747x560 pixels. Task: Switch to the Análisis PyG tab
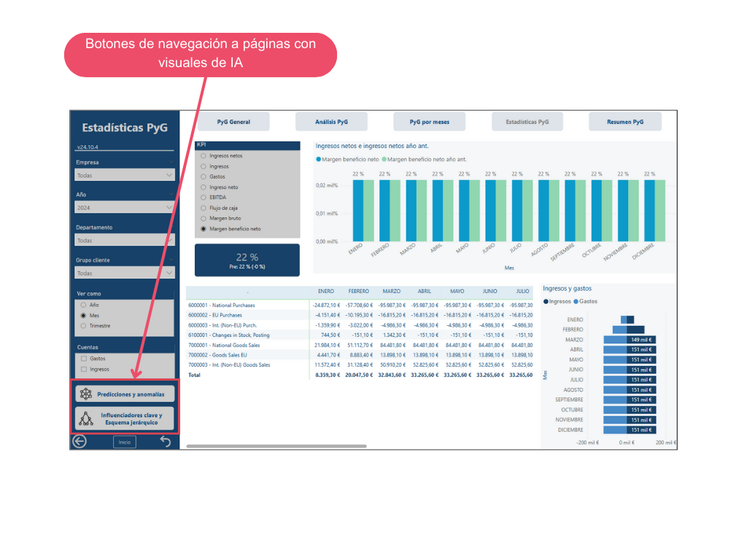tap(332, 122)
